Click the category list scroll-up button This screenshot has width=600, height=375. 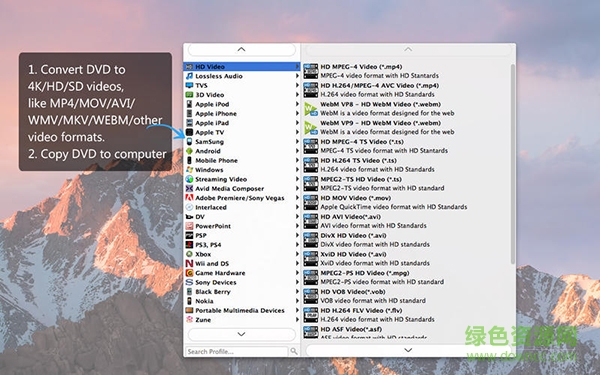pyautogui.click(x=242, y=49)
